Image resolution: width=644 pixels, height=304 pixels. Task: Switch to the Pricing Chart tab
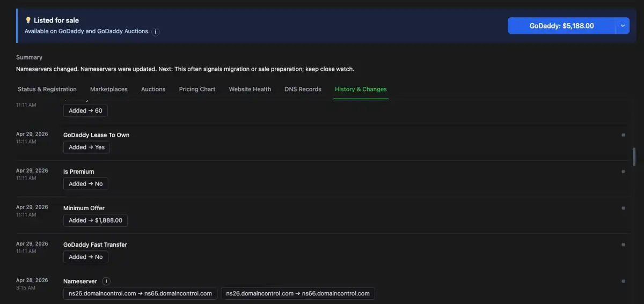click(x=197, y=89)
